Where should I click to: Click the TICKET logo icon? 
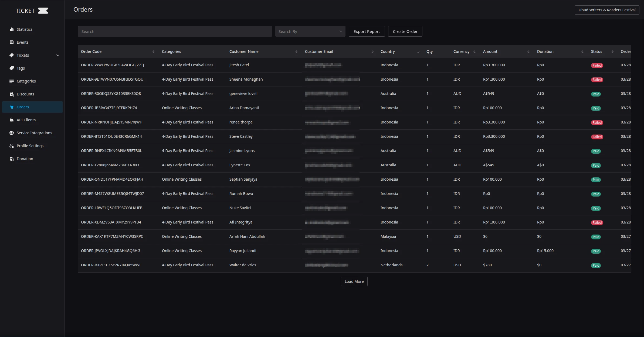[43, 11]
